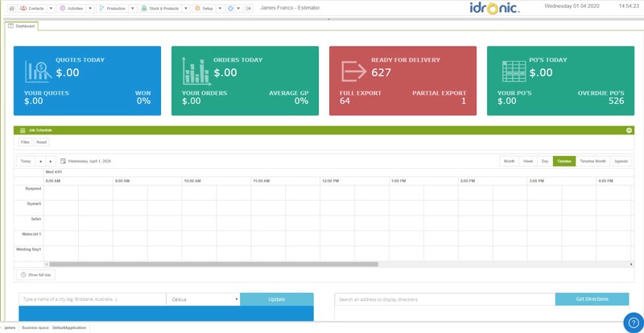Viewport: 644px width, 333px height.
Task: Go to the previous day in scheduler
Action: point(40,161)
